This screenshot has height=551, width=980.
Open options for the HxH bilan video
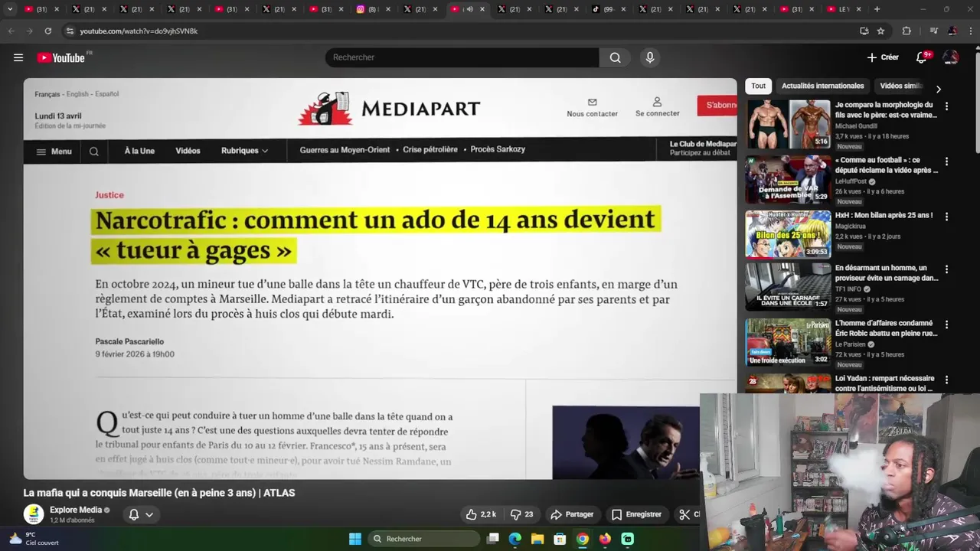(x=946, y=217)
